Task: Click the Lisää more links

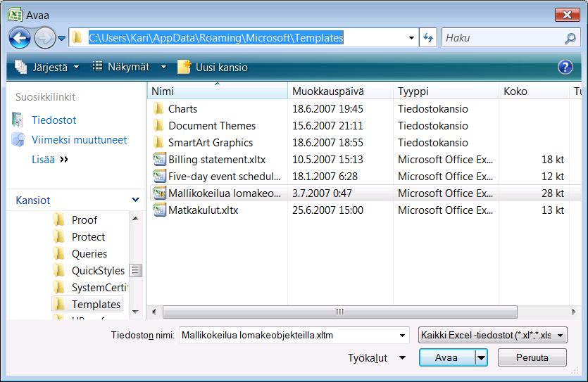Action: 50,160
